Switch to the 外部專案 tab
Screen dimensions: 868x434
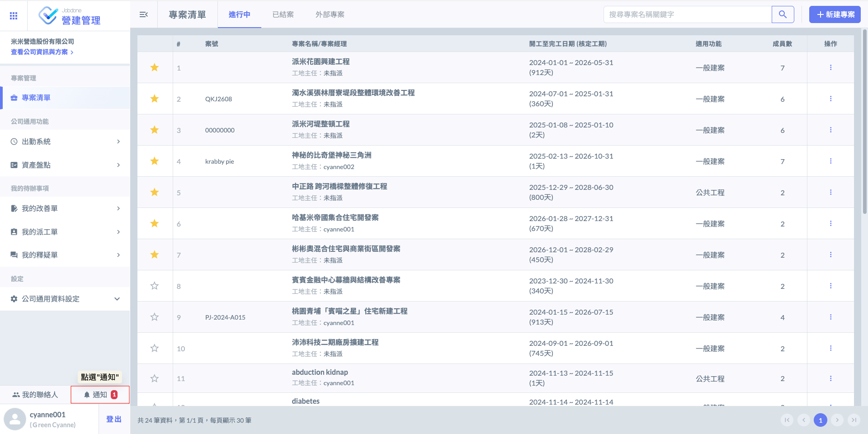[330, 14]
